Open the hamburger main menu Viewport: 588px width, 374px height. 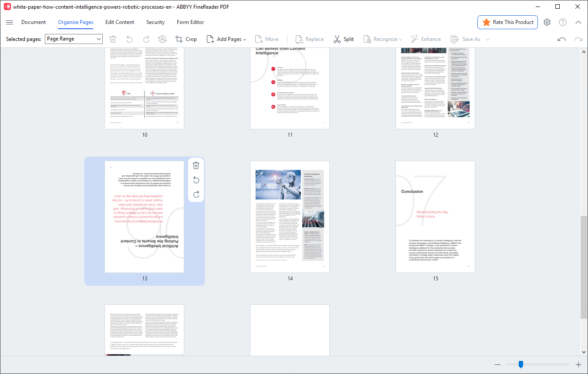point(10,22)
